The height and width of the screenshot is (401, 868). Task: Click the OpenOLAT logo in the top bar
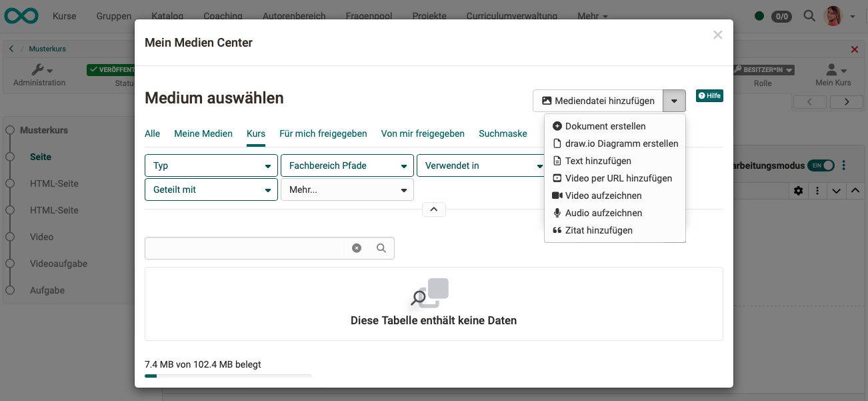21,15
